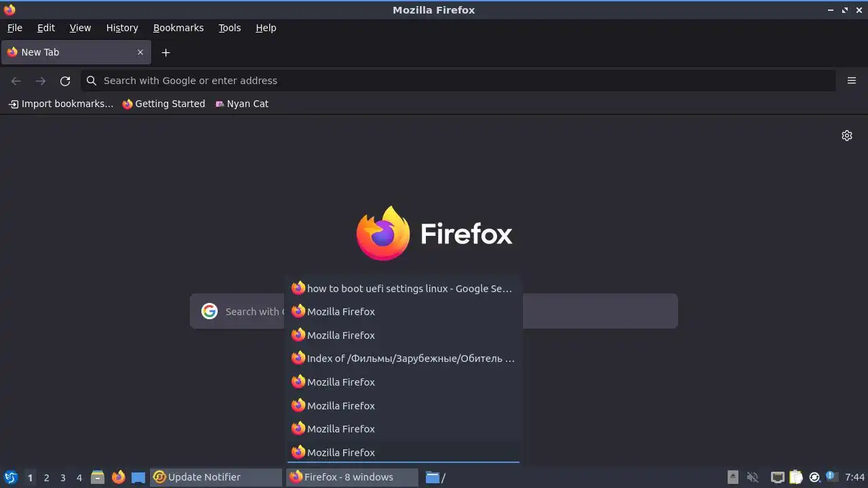
Task: Open the Bookmarks menu
Action: [x=178, y=28]
